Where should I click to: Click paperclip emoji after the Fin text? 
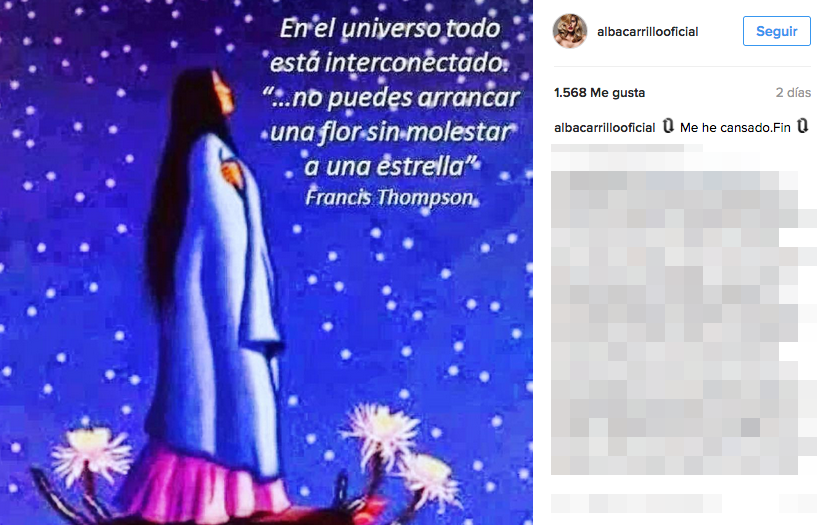tap(802, 126)
